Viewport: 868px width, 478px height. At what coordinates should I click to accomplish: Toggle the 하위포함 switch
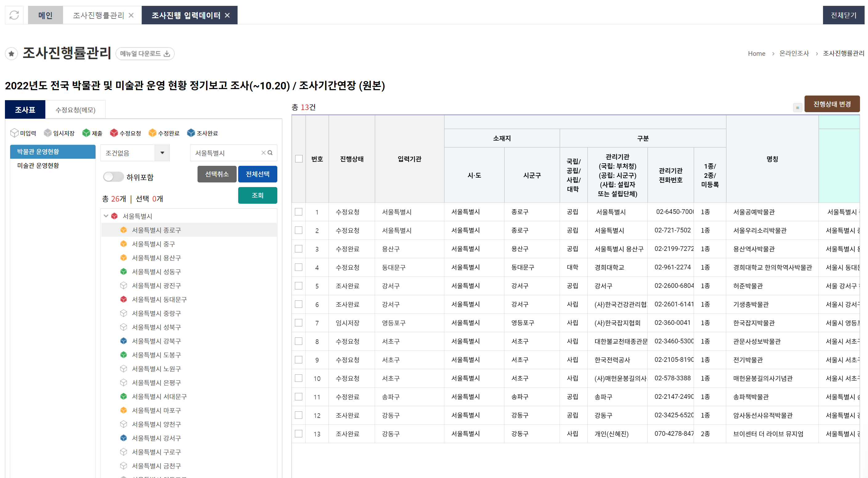point(114,177)
